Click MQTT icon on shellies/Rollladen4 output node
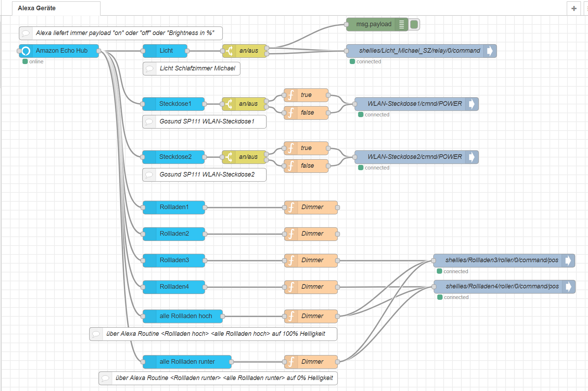The image size is (588, 391). coord(569,287)
